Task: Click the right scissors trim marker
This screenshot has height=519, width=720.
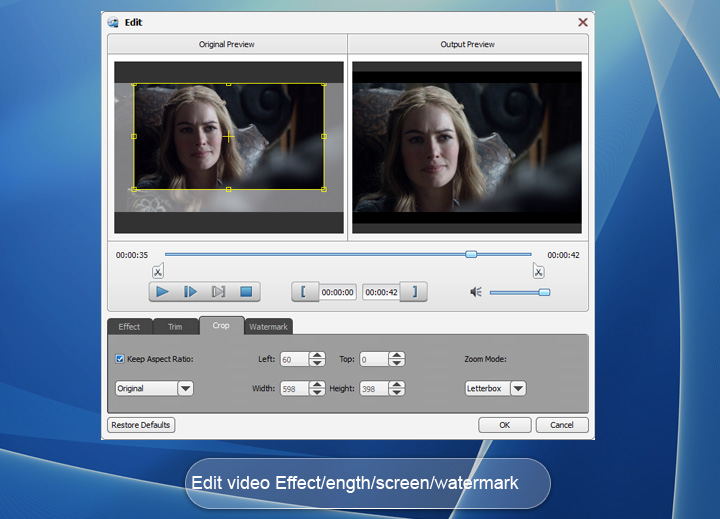Action: (538, 271)
